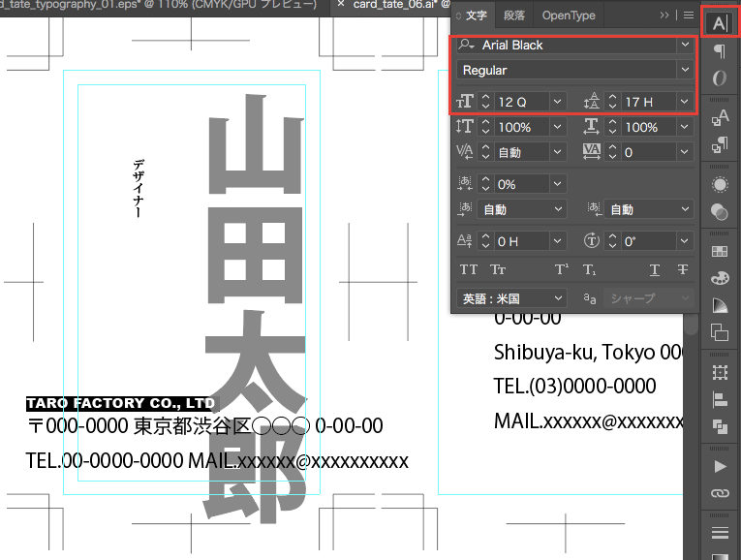Image resolution: width=741 pixels, height=560 pixels.
Task: Open the Regular font style dropdown
Action: (685, 71)
